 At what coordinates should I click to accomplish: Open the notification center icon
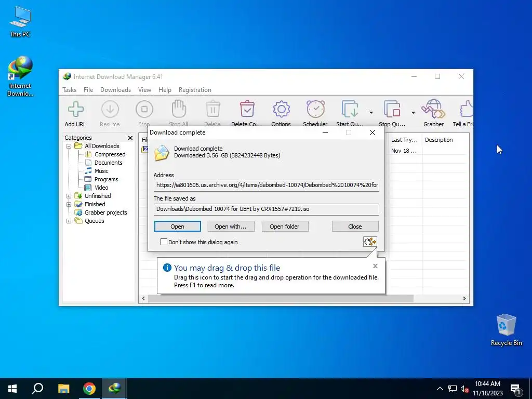point(515,389)
